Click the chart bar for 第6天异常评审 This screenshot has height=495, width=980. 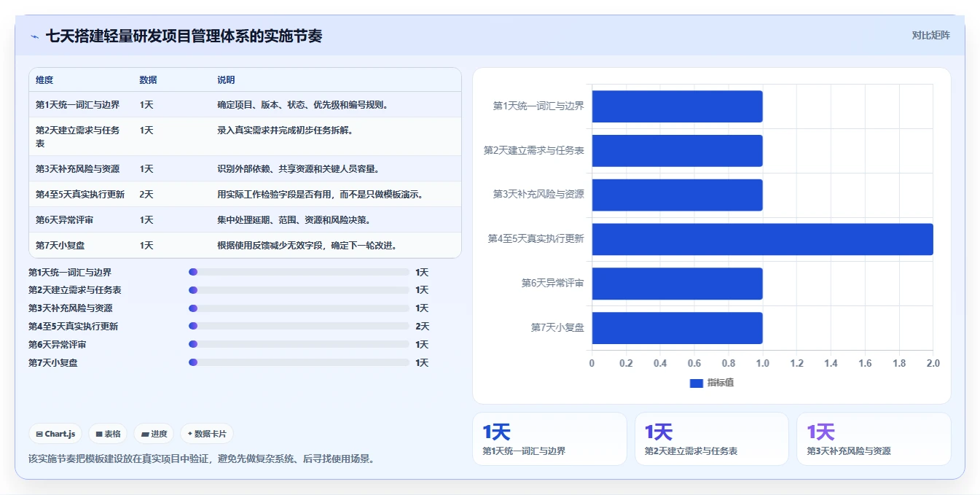click(677, 284)
